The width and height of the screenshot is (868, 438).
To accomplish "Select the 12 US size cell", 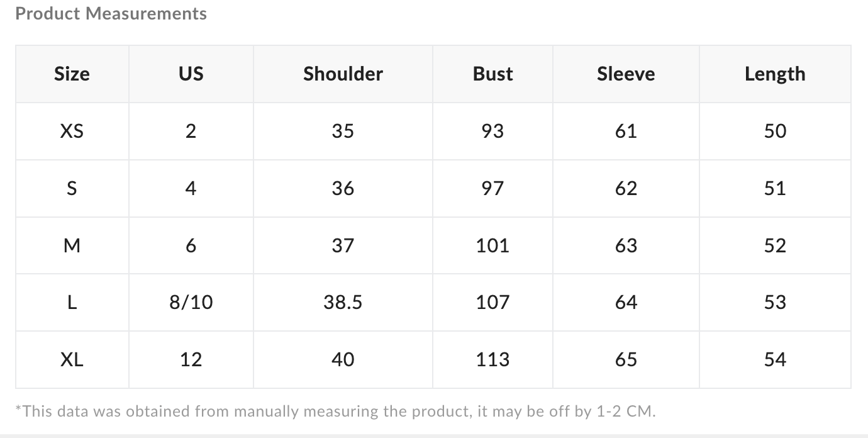I will tap(191, 359).
